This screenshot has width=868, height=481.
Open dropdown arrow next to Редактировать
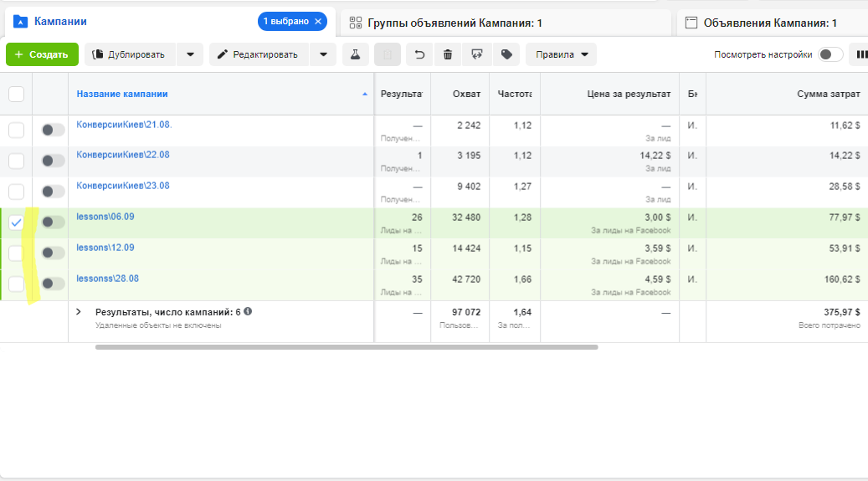tap(323, 54)
